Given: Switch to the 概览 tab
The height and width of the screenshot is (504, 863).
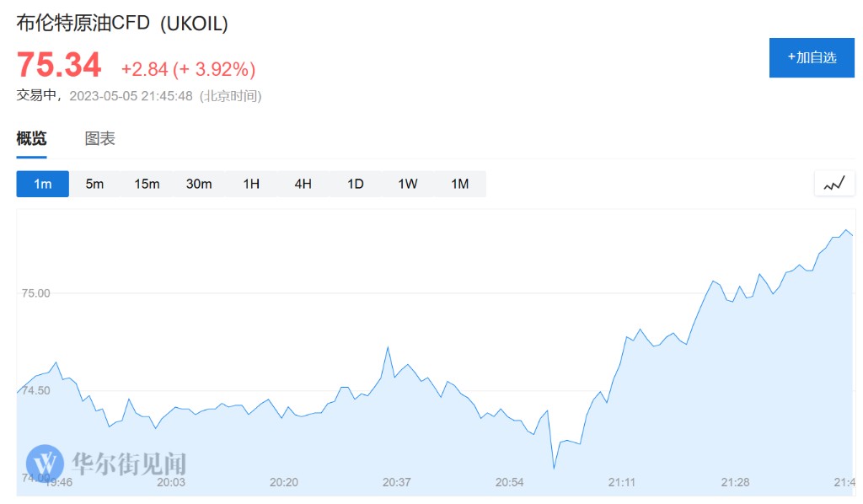Looking at the screenshot, I should [32, 139].
